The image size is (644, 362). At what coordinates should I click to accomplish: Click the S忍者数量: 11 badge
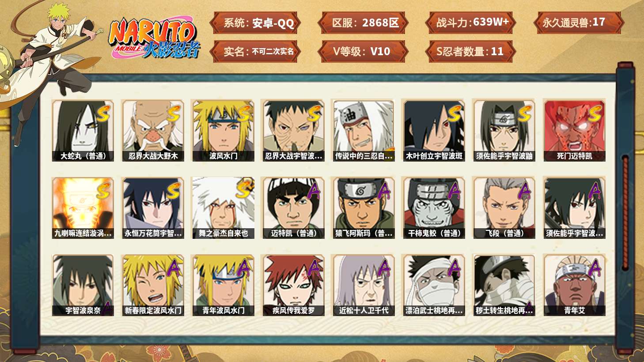pos(470,51)
